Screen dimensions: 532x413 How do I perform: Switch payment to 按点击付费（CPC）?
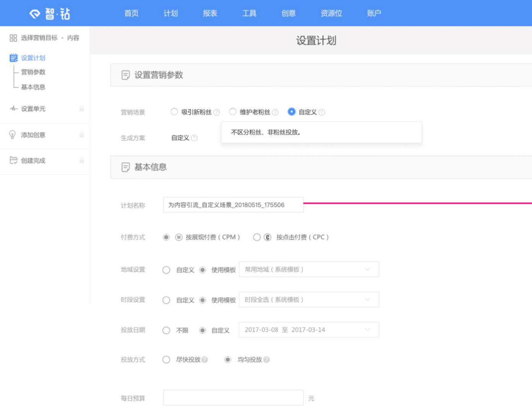pyautogui.click(x=256, y=237)
